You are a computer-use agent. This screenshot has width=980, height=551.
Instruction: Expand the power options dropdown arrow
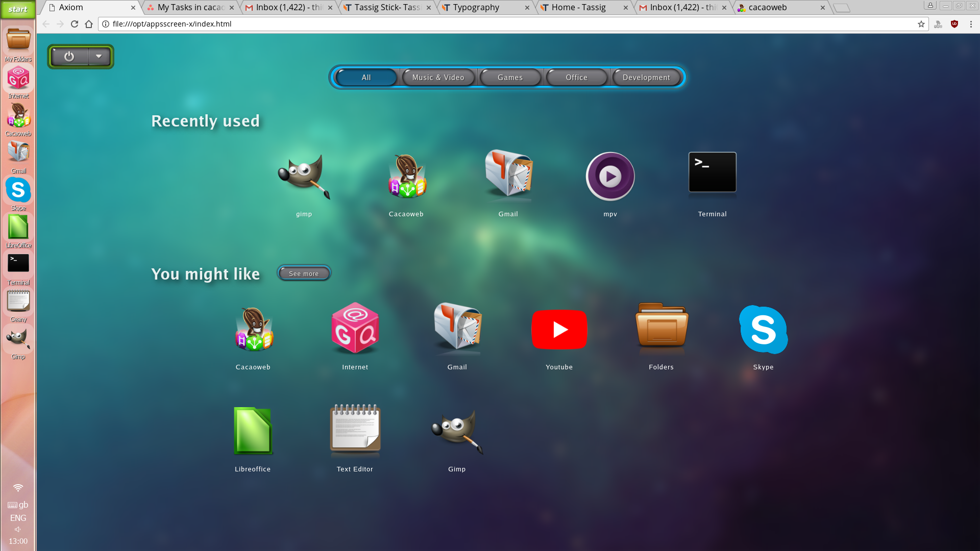[x=99, y=56]
